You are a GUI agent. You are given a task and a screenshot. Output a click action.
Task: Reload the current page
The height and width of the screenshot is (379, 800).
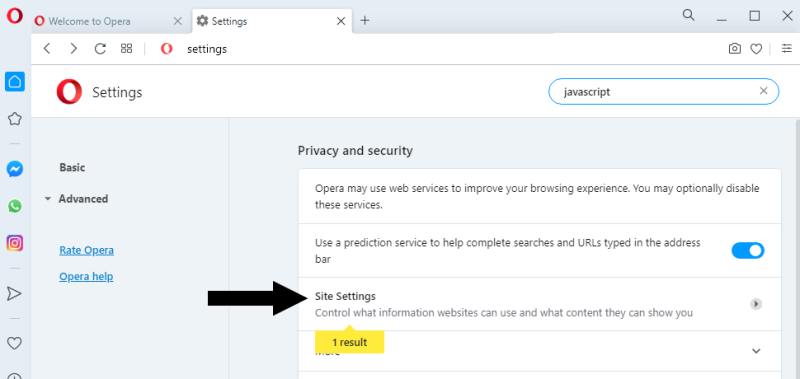pyautogui.click(x=101, y=48)
